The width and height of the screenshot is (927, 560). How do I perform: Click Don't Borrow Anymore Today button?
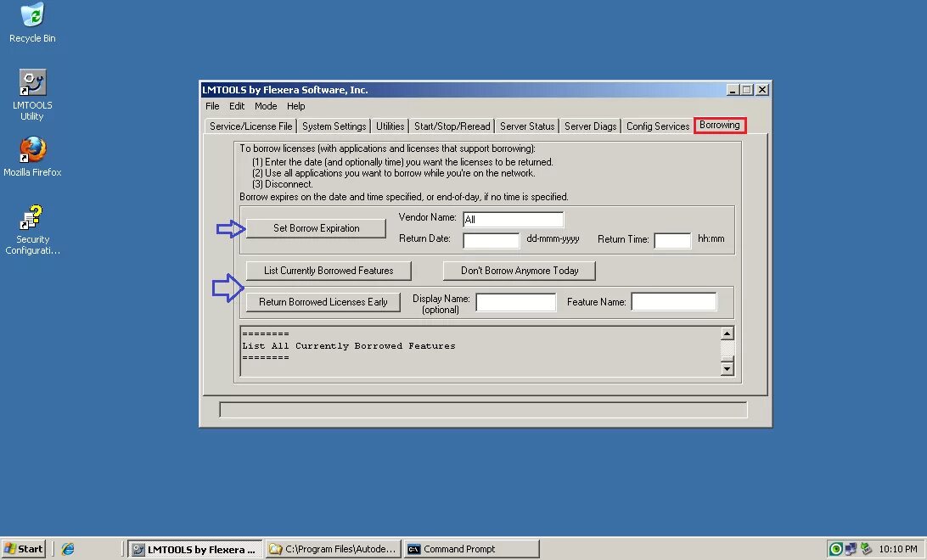(520, 271)
